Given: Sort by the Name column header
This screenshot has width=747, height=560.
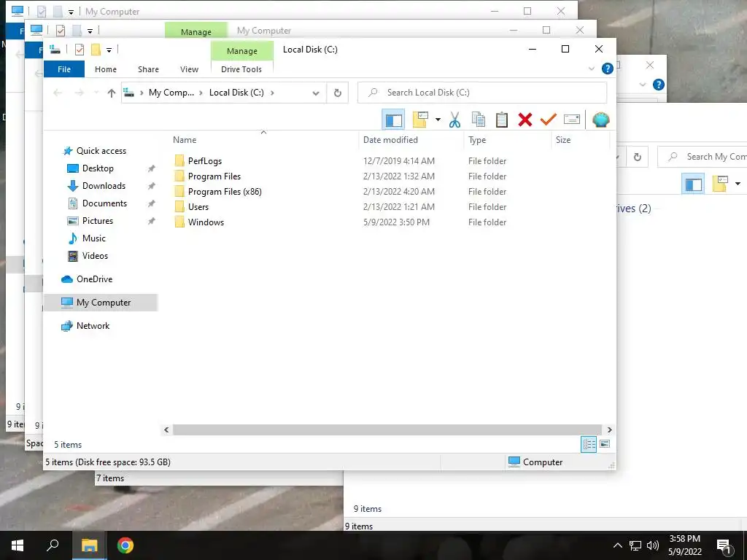Looking at the screenshot, I should (185, 139).
